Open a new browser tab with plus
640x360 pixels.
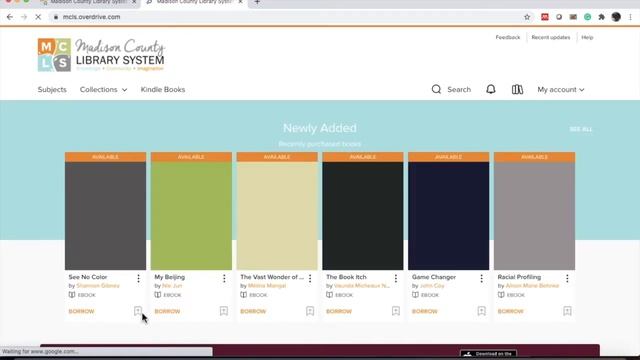(x=257, y=2)
